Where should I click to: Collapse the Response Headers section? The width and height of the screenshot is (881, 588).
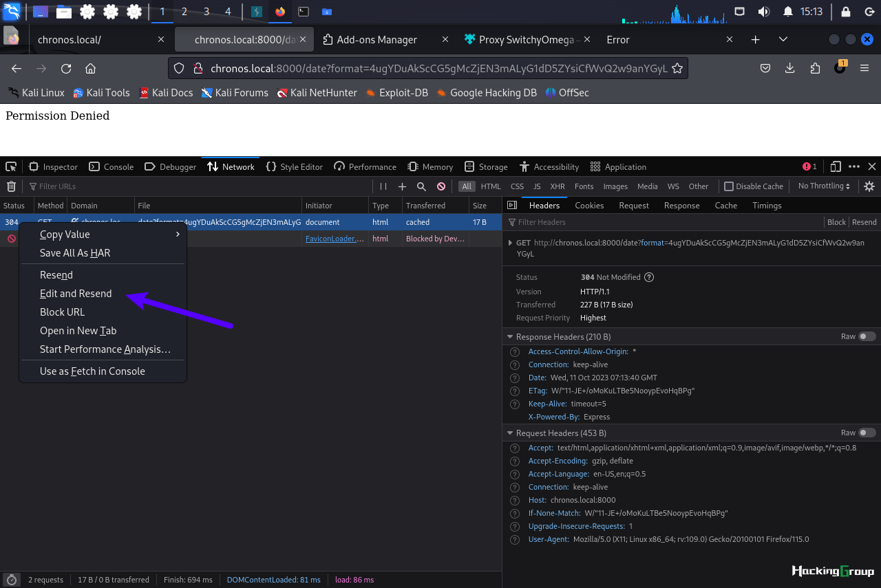[510, 337]
